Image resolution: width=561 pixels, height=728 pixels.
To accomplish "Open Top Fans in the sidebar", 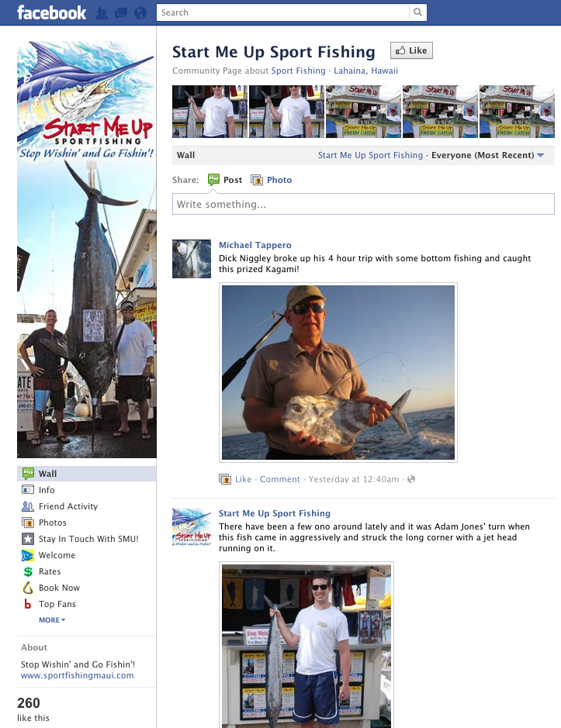I will click(x=49, y=604).
